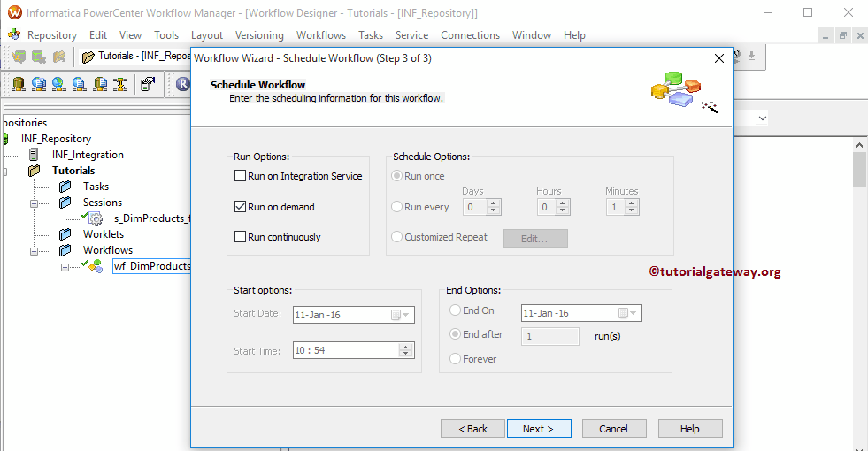Close the Workflow Wizard dialog with X
The width and height of the screenshot is (868, 451).
(x=719, y=58)
